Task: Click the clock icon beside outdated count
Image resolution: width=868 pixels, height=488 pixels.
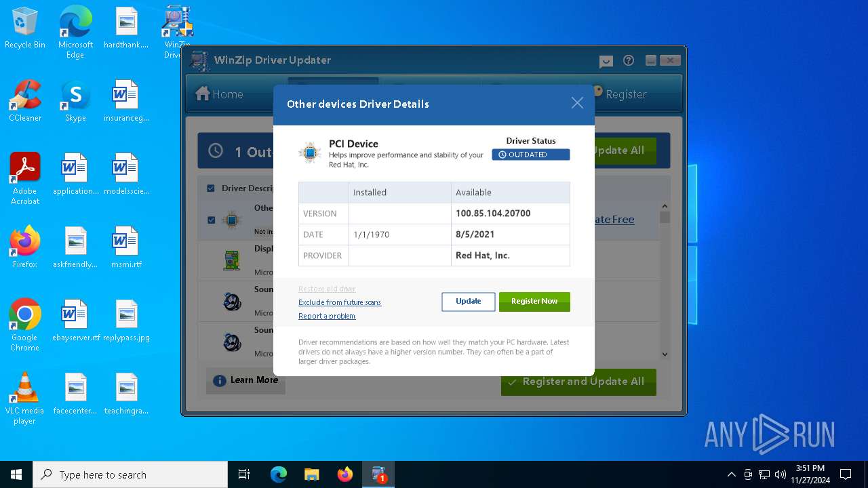Action: [x=216, y=150]
